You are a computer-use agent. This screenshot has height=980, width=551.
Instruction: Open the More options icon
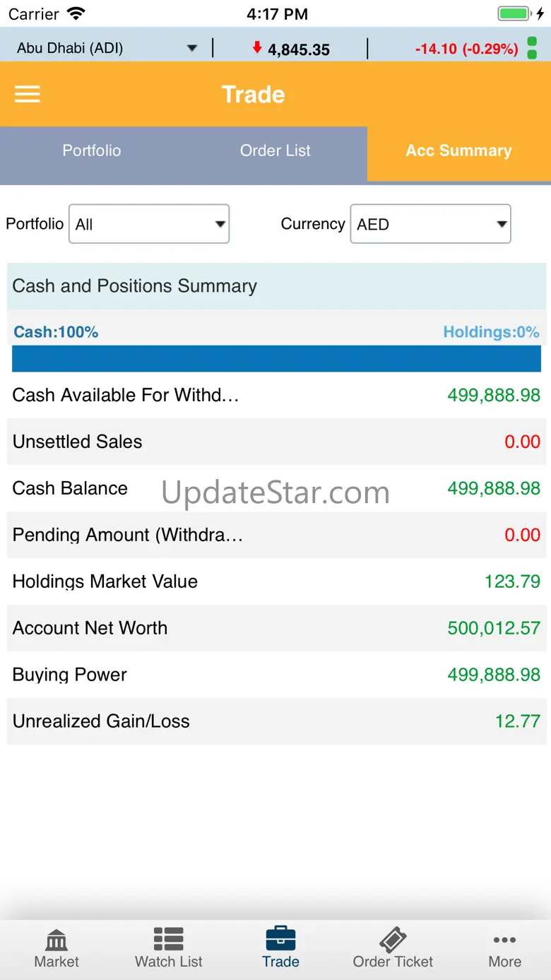tap(504, 940)
